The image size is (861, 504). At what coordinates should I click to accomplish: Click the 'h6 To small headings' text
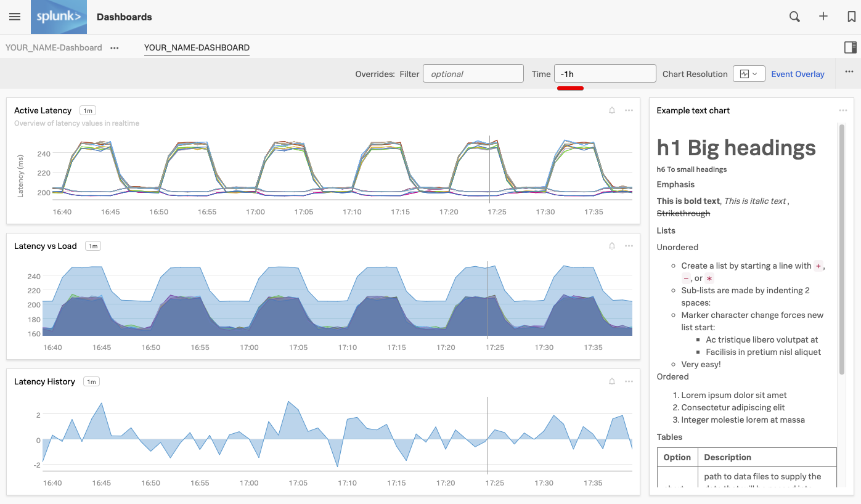tap(692, 169)
